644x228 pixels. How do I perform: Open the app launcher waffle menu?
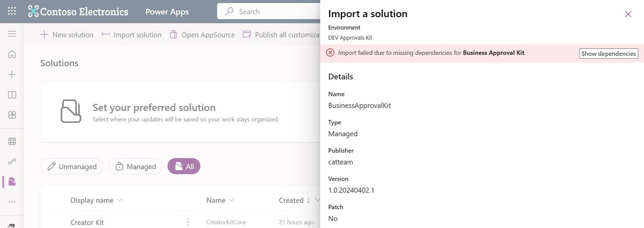12,11
